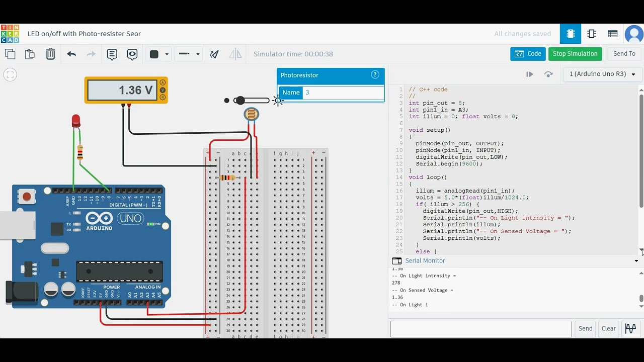The width and height of the screenshot is (644, 362).
Task: Click 'All changes saved' status text
Action: click(x=522, y=34)
